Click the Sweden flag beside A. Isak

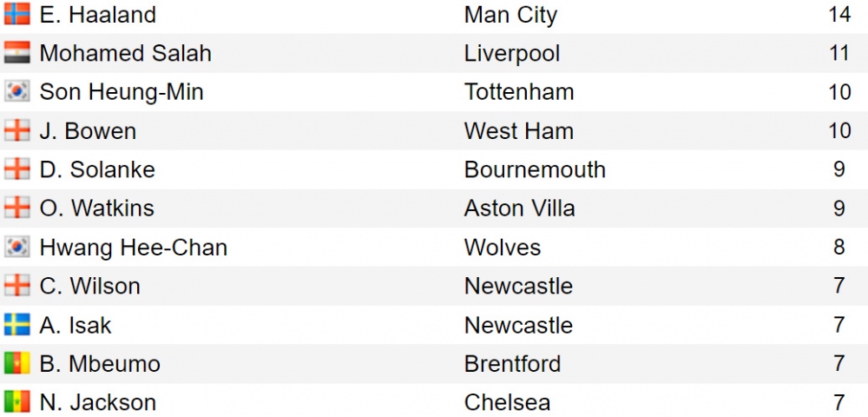pos(16,325)
